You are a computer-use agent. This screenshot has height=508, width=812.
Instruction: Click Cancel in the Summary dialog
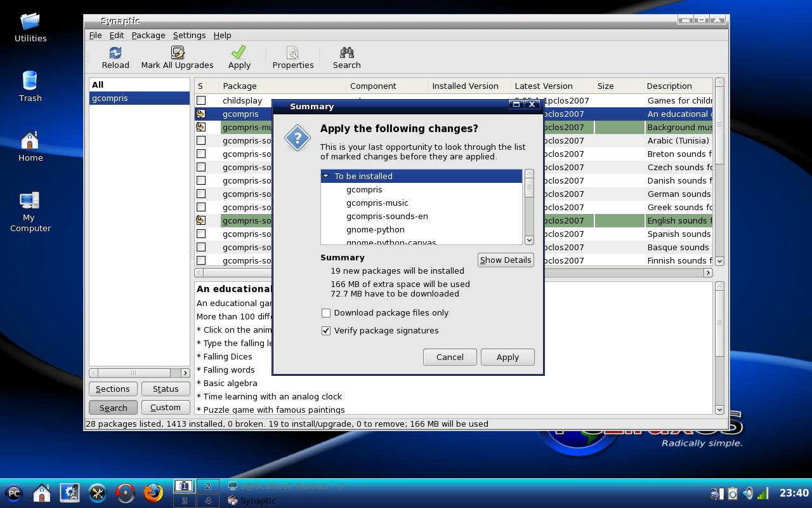click(450, 357)
